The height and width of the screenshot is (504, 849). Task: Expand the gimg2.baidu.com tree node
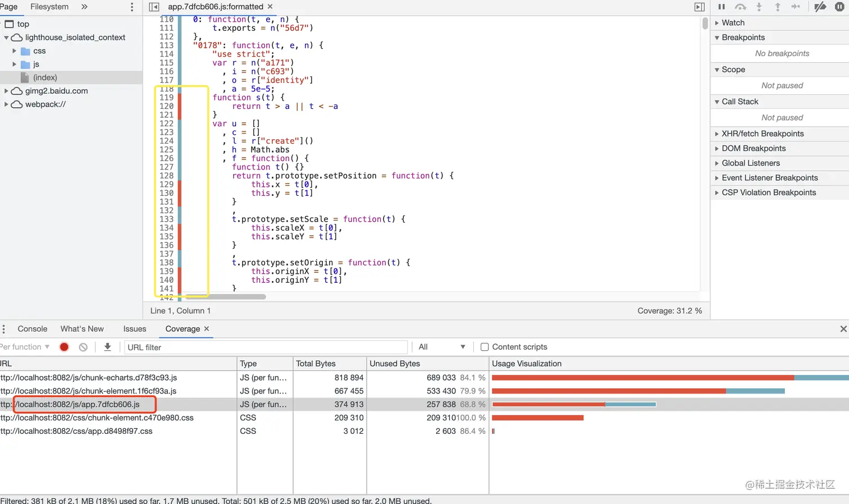(6, 91)
